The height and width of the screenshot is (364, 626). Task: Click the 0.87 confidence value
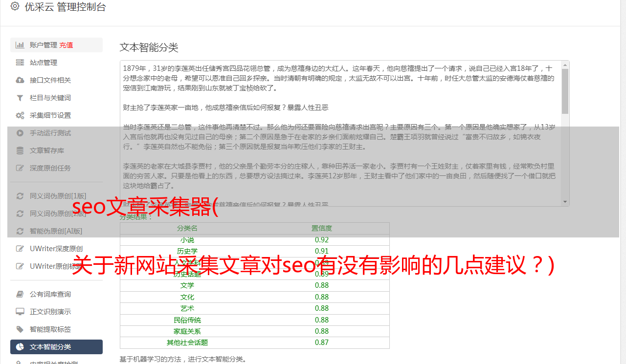pyautogui.click(x=322, y=343)
